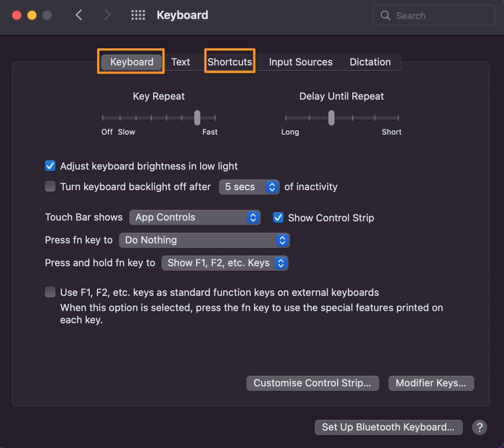Enable F1, F2 standard function keys option
Image resolution: width=504 pixels, height=448 pixels.
tap(50, 292)
